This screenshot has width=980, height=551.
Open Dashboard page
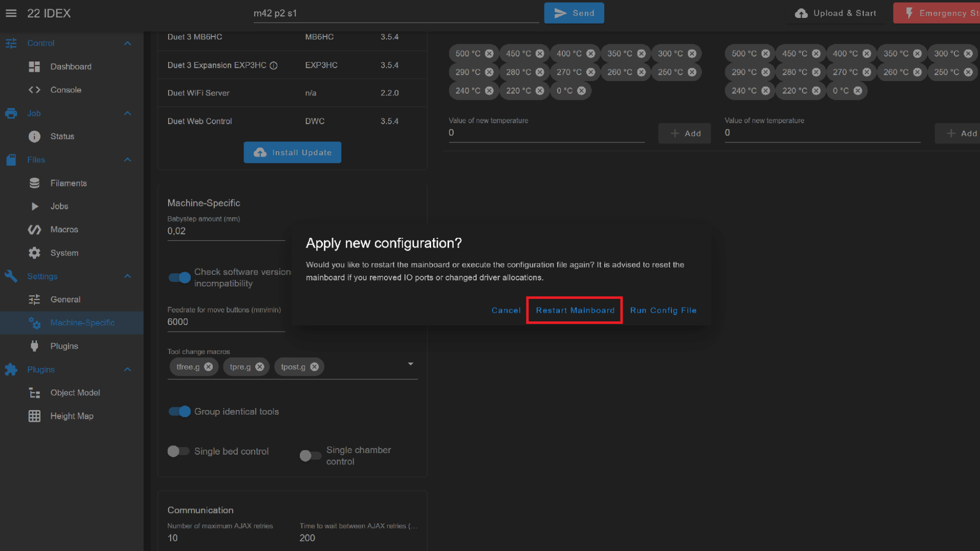[72, 67]
